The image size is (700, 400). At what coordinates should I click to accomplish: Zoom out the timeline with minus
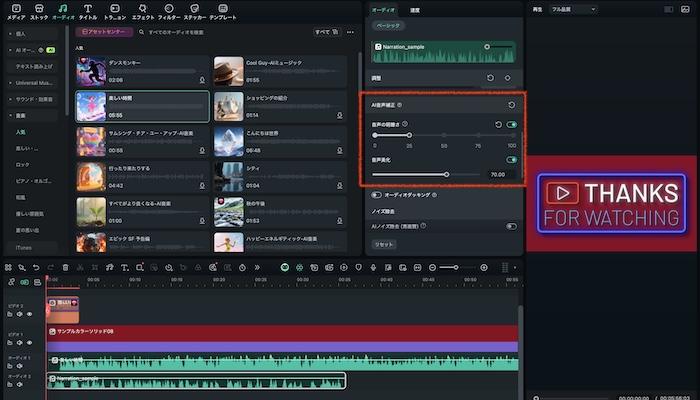tap(432, 267)
